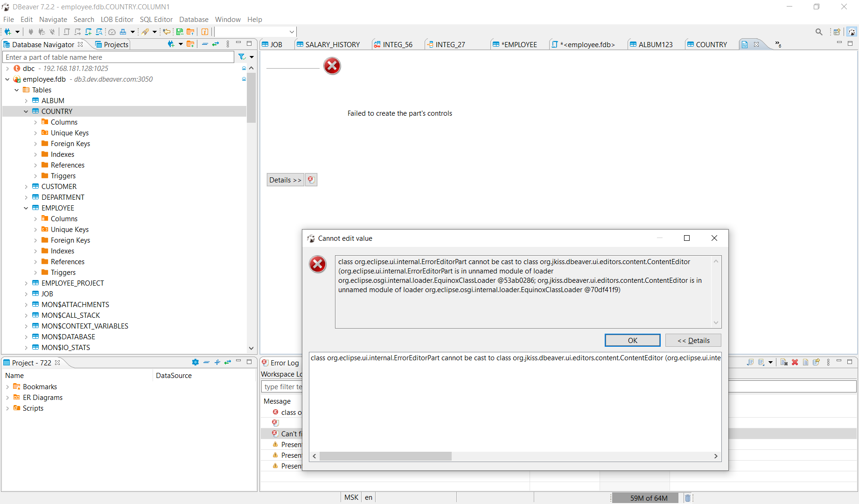Expand the CUSTOMER table node

click(27, 186)
